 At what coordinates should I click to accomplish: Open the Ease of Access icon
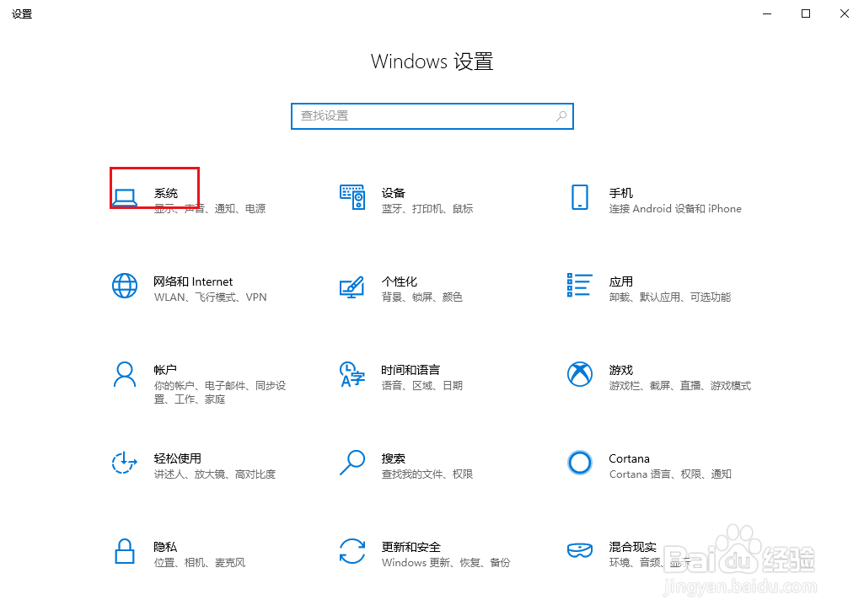pyautogui.click(x=125, y=463)
